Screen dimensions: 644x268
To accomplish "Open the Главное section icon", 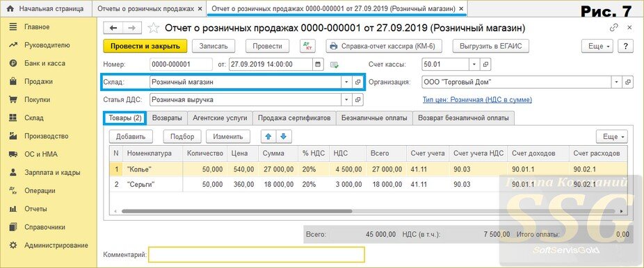I will [x=13, y=27].
